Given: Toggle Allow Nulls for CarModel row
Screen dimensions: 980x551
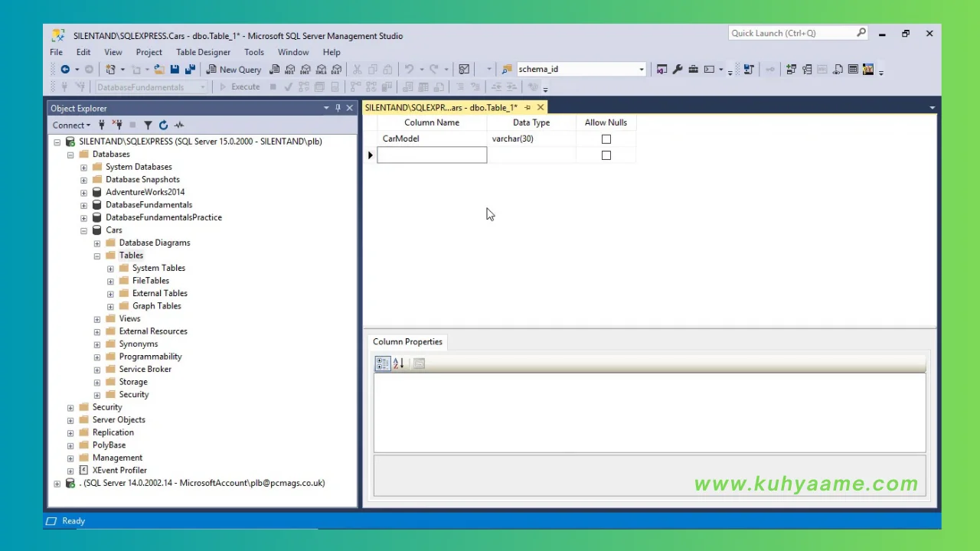Looking at the screenshot, I should point(606,139).
